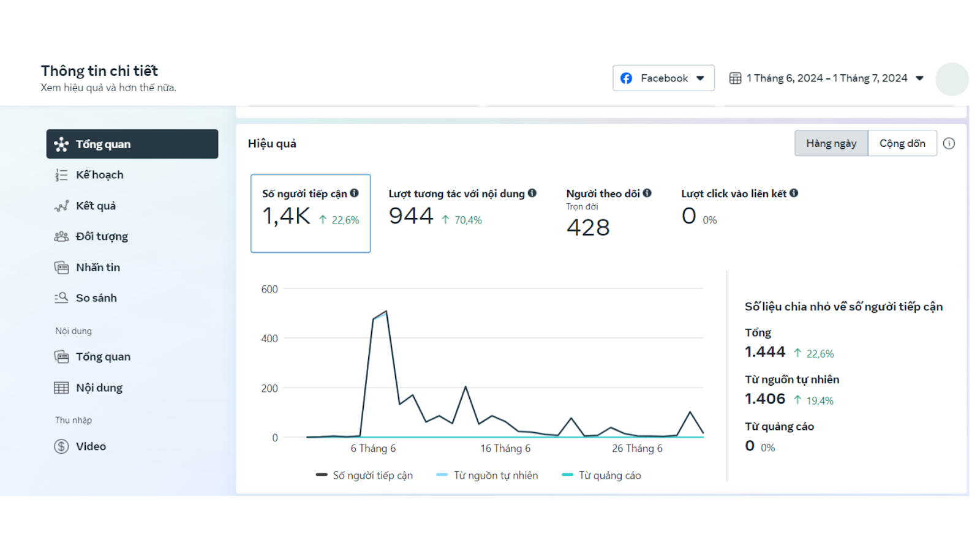This screenshot has height=551, width=980.
Task: Click the chart peak near 6 Tháng 6
Action: pyautogui.click(x=386, y=312)
